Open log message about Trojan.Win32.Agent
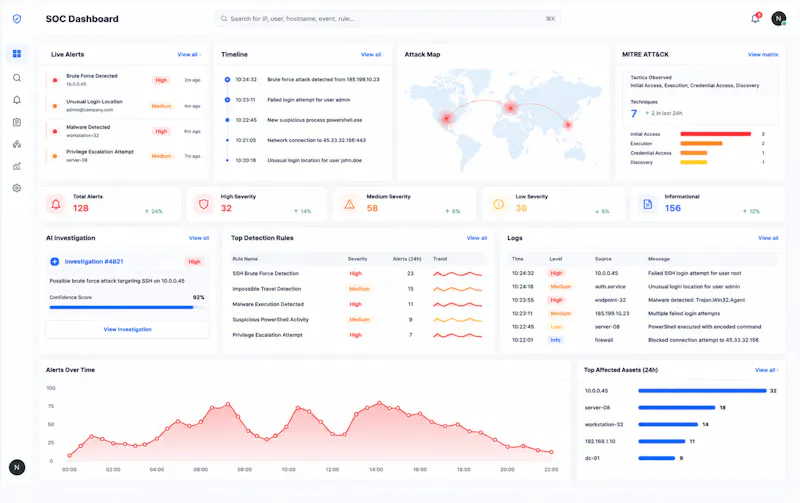Image resolution: width=800 pixels, height=503 pixels. point(696,300)
